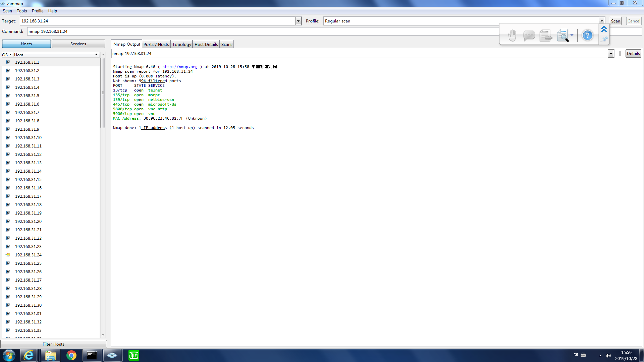Switch to Services view toggle
The height and width of the screenshot is (362, 644).
[x=78, y=44]
